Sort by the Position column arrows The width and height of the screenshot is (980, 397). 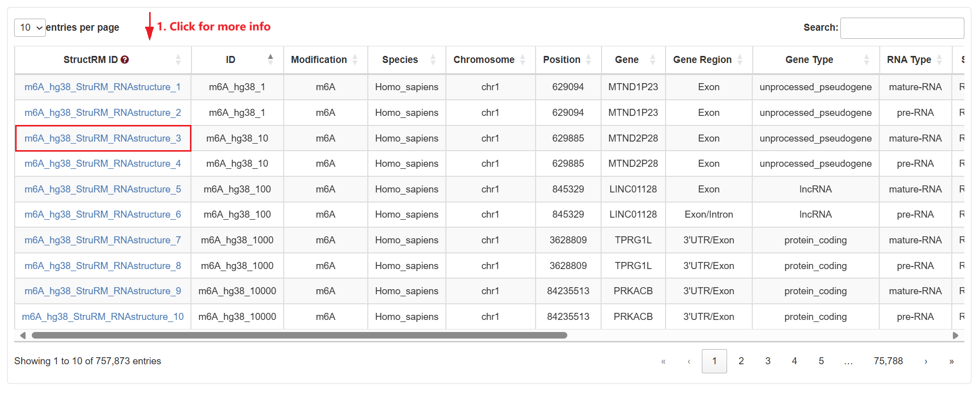(589, 59)
